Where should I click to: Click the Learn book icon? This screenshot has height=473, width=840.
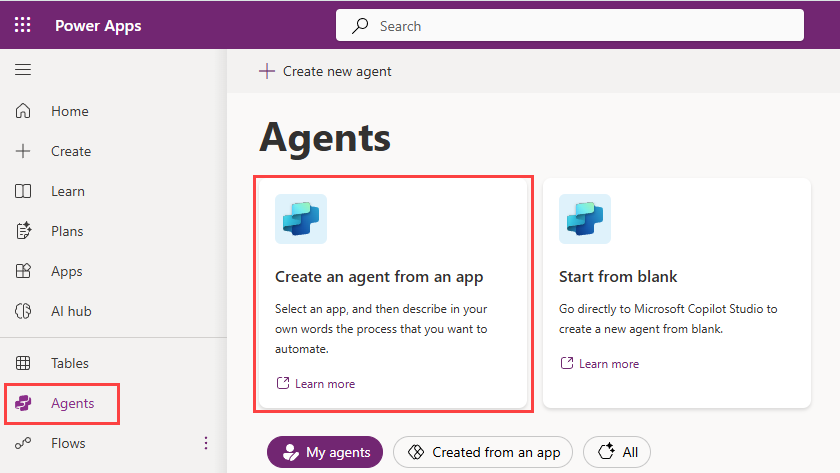click(x=23, y=191)
